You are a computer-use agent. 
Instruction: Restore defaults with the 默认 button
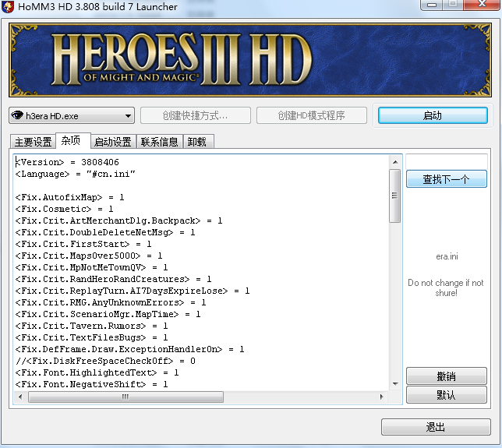coord(447,394)
